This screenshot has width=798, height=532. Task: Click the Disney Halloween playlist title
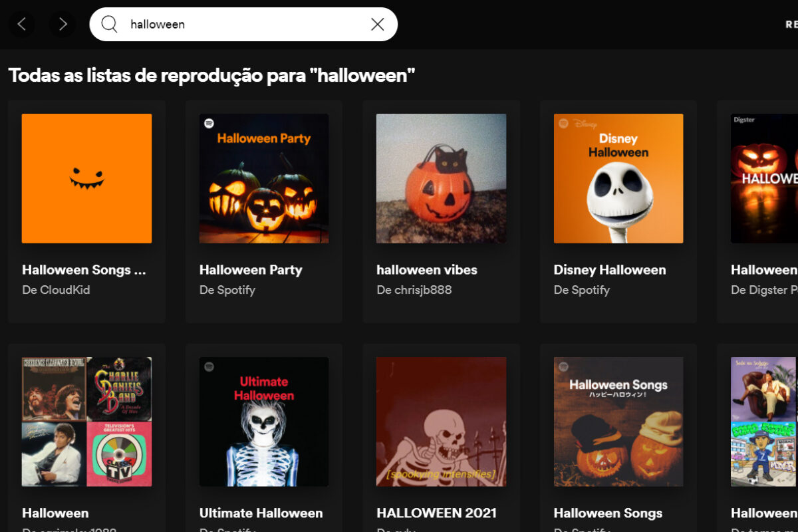(x=610, y=270)
